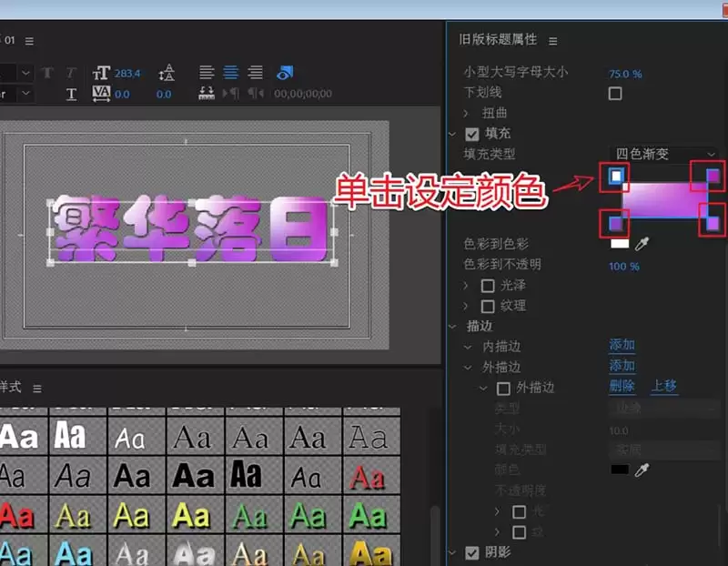Click 添加 link next to 内描边
Image resolution: width=728 pixels, height=566 pixels.
(622, 345)
